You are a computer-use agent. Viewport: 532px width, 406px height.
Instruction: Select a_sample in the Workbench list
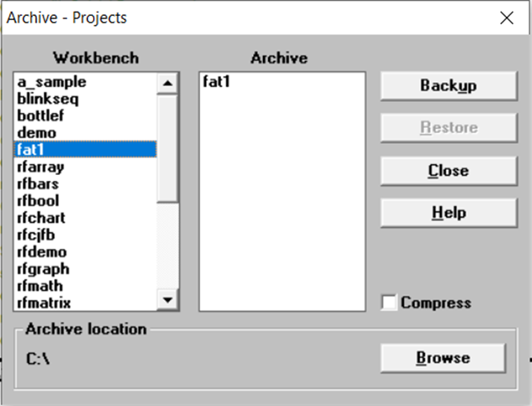pos(85,82)
